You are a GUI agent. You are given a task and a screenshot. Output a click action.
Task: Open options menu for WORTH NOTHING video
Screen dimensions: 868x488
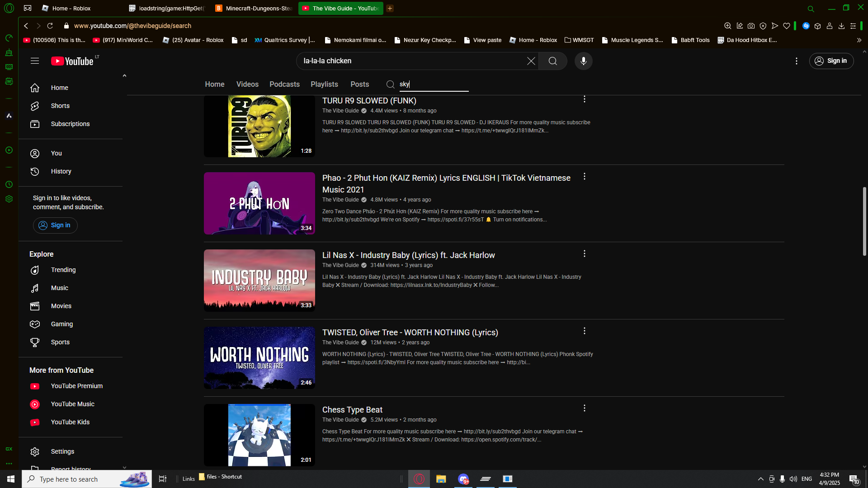585,331
